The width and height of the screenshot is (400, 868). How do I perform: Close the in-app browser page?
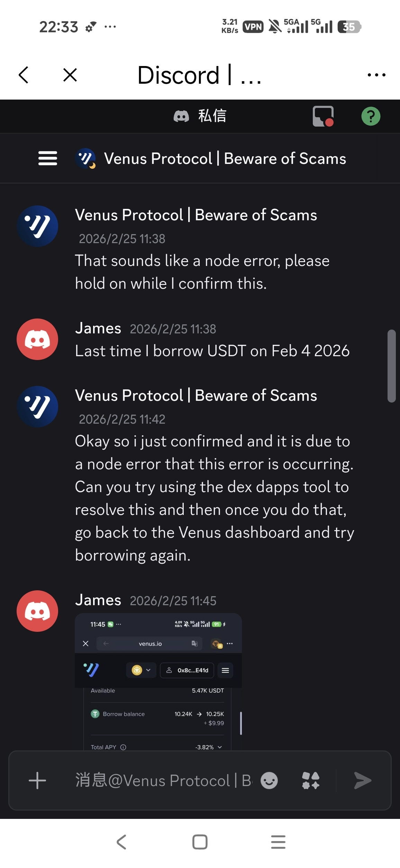click(x=70, y=75)
